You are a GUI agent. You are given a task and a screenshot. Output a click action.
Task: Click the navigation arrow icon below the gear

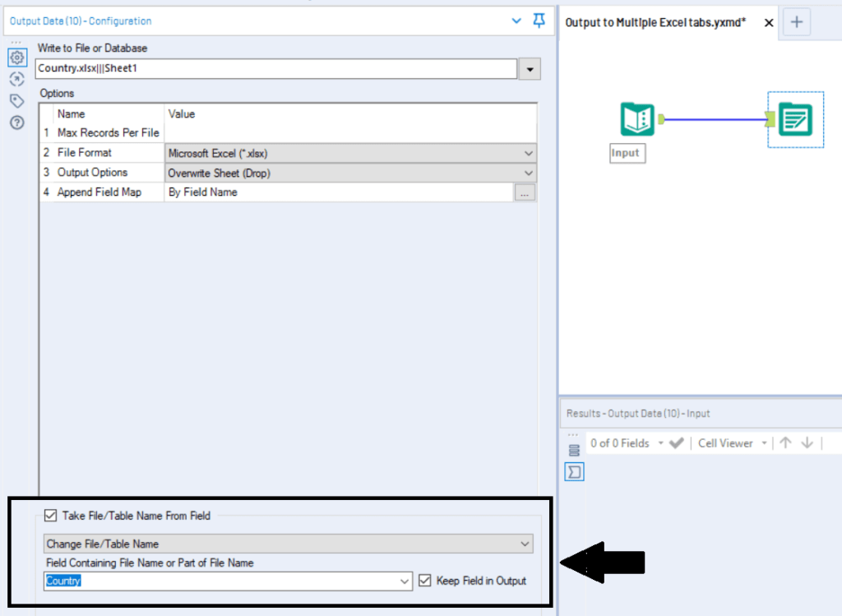[17, 79]
